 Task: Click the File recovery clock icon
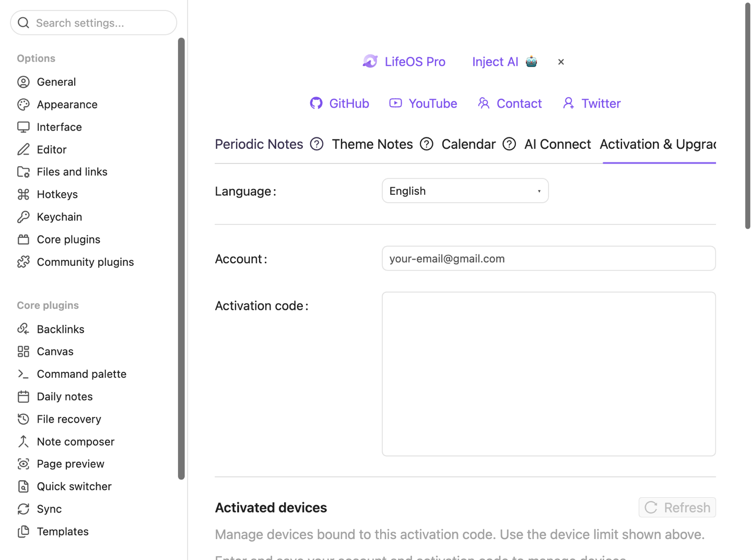(23, 419)
